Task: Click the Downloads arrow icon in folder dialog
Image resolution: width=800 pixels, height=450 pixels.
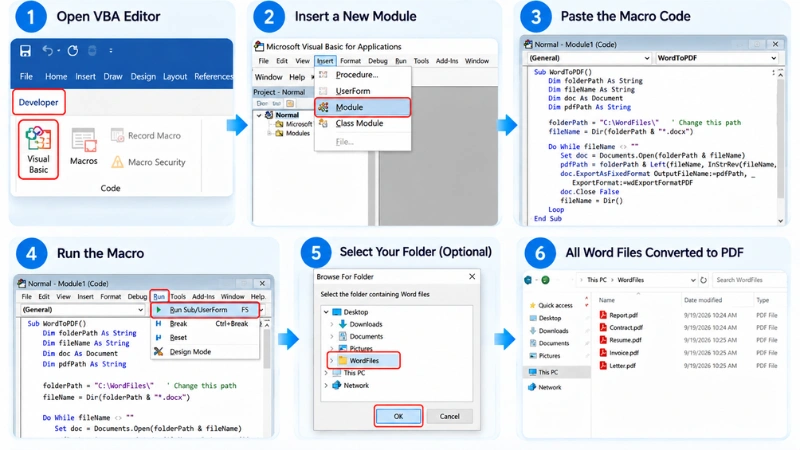Action: coord(343,324)
